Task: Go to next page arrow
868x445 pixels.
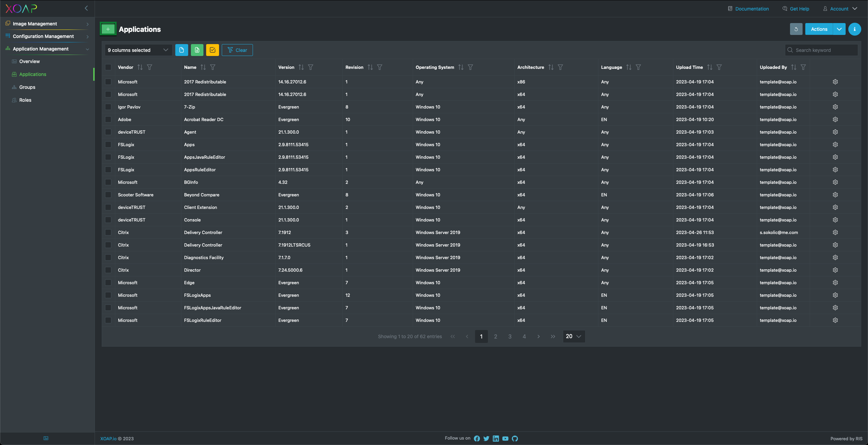Action: click(x=538, y=336)
